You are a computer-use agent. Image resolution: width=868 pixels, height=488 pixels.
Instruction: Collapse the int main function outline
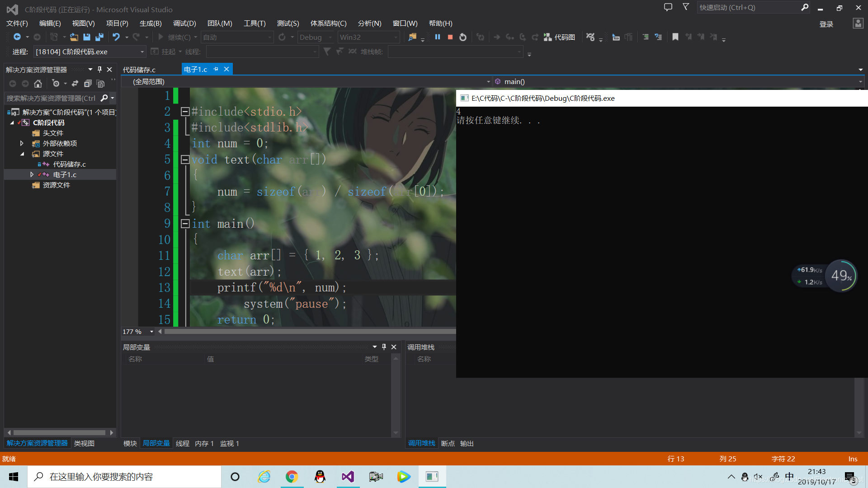[x=185, y=224]
